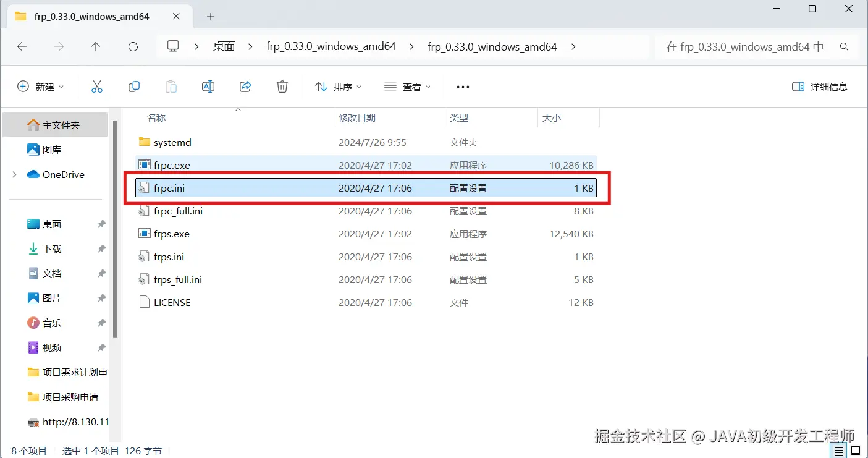The image size is (868, 458).
Task: Open the 排序 (Sort) dropdown
Action: coord(339,87)
